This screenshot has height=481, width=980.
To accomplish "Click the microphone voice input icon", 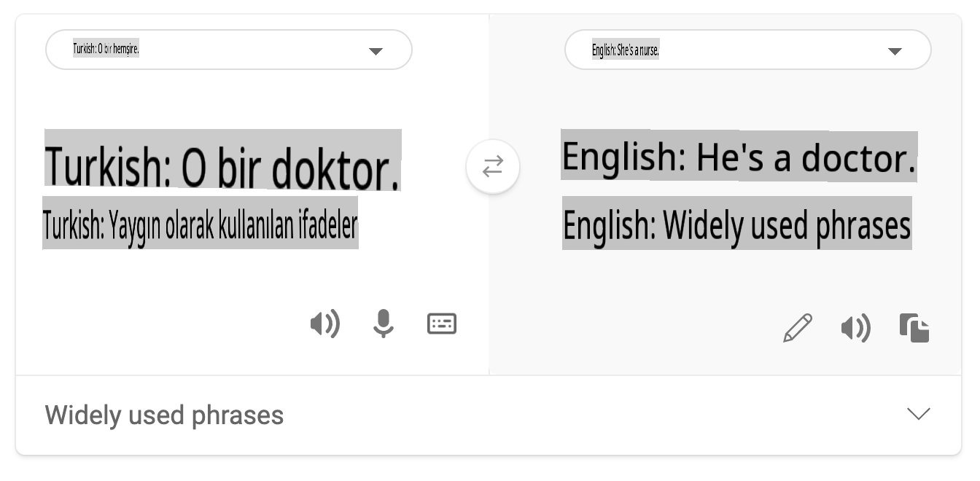I will [383, 324].
